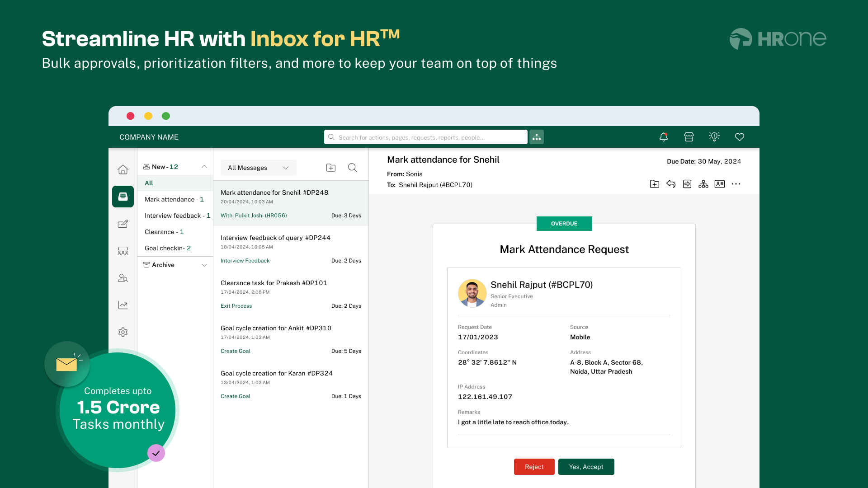Image resolution: width=868 pixels, height=488 pixels.
Task: Click the heart icon in header
Action: pos(739,137)
